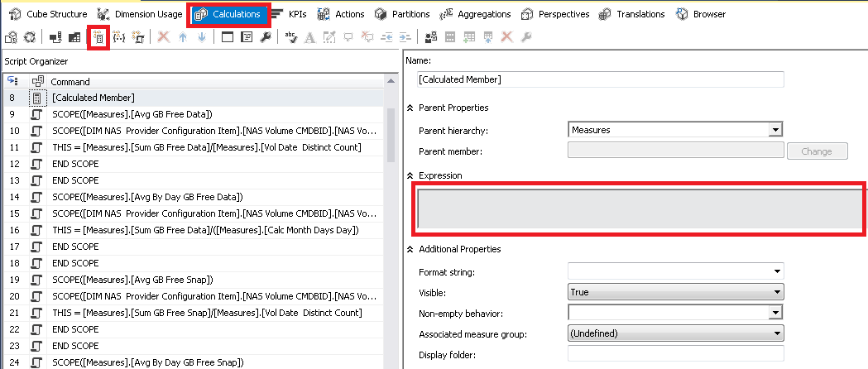Open the Partitions tab
The height and width of the screenshot is (369, 868).
tap(402, 14)
